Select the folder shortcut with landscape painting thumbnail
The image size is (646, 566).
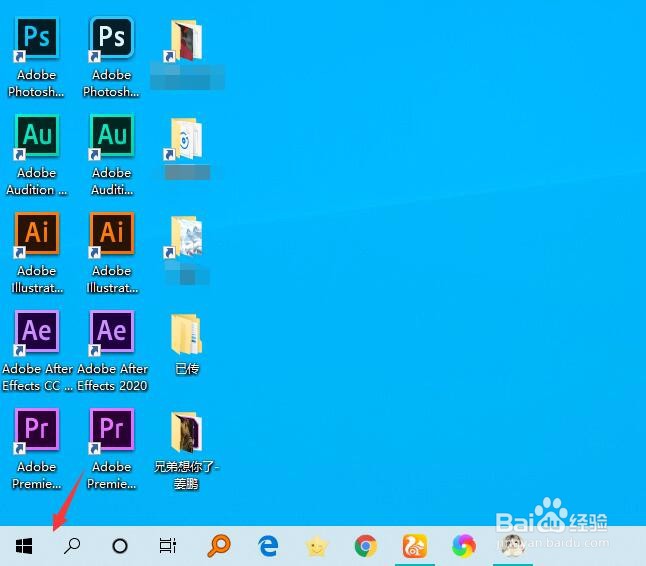click(187, 250)
